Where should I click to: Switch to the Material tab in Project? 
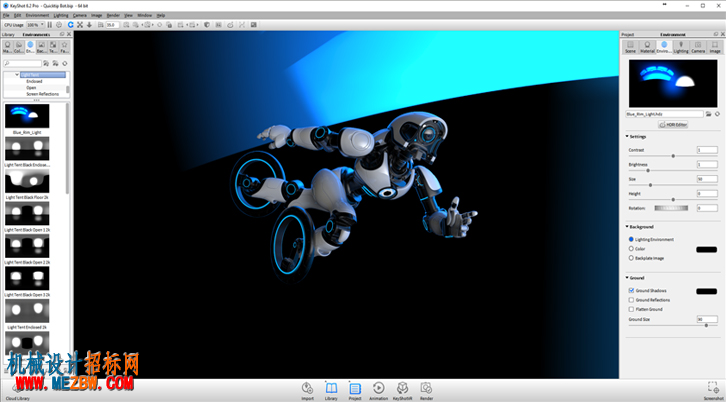647,47
